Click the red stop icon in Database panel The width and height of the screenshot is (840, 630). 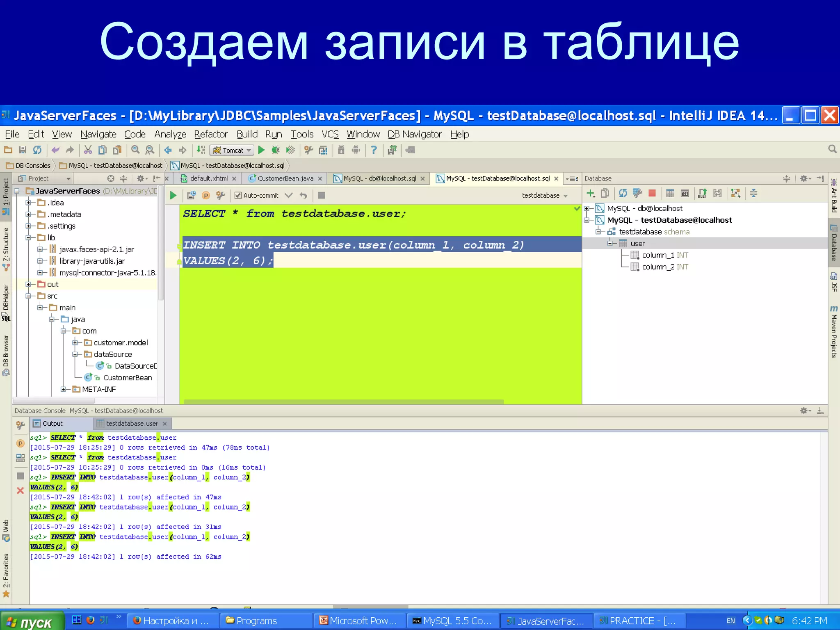point(652,193)
